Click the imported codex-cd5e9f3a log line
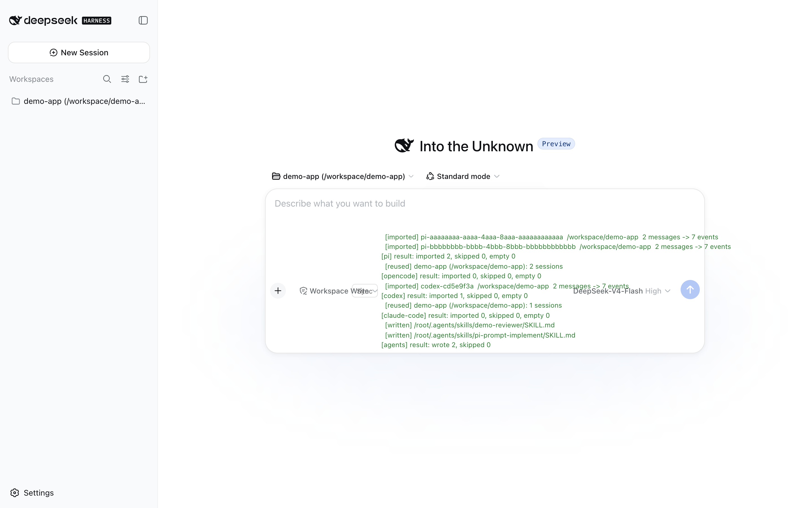 pos(507,286)
